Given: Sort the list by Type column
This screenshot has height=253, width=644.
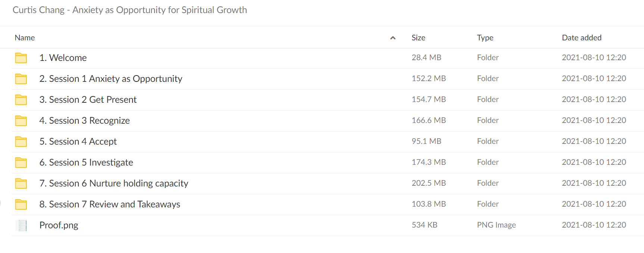Looking at the screenshot, I should coord(485,38).
